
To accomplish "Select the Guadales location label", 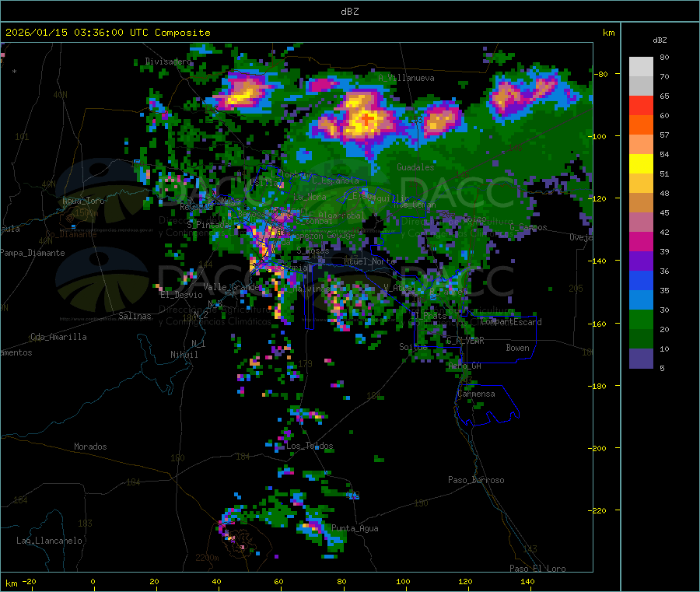I will 415,167.
